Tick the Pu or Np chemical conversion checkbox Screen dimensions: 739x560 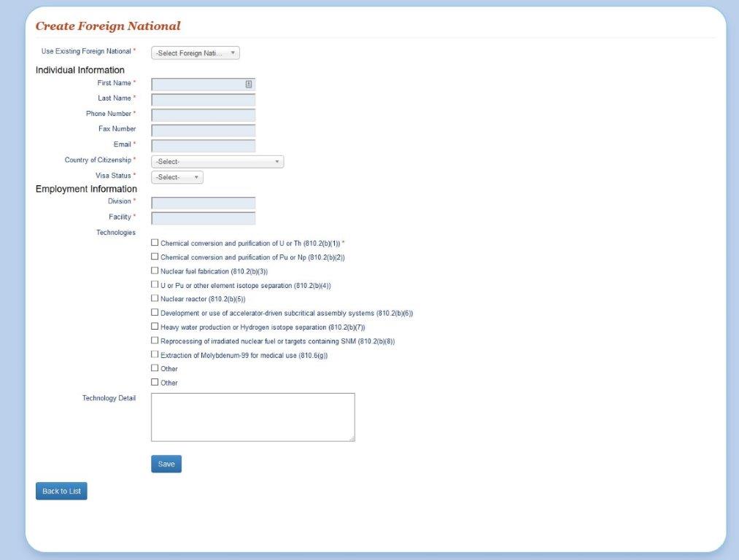(155, 257)
